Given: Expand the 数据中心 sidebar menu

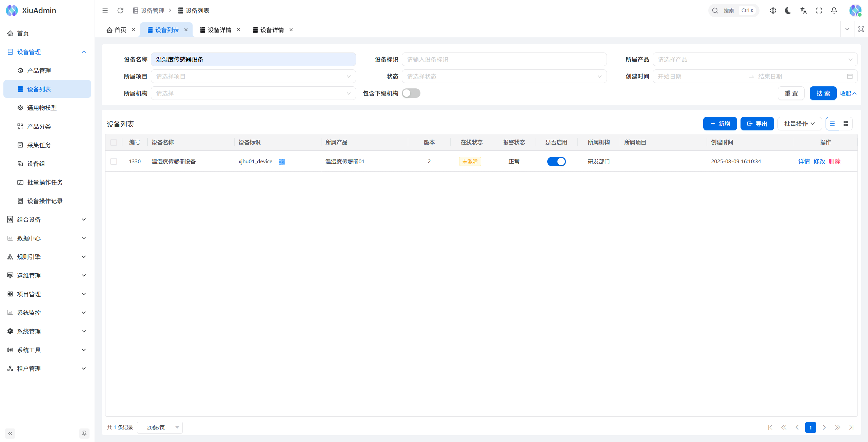Looking at the screenshot, I should tap(47, 238).
